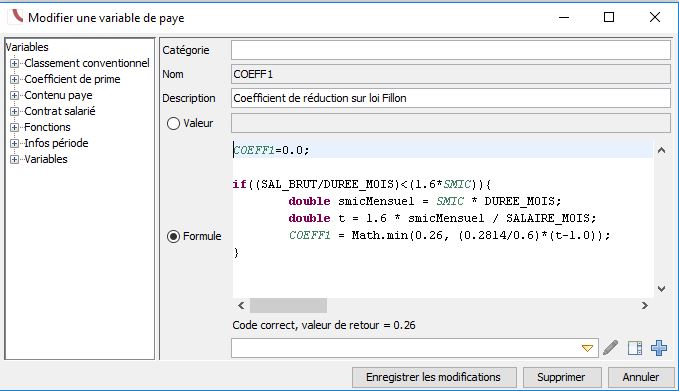The image size is (679, 391).
Task: Click the scroll right arrow
Action: coord(645,305)
